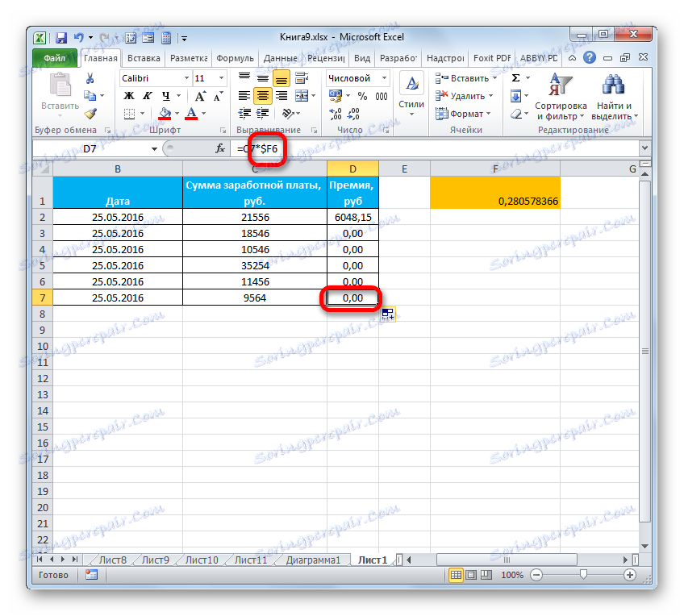Screen dimensions: 684x616
Task: Select cell F1 with value 0,280578366
Action: (x=495, y=193)
